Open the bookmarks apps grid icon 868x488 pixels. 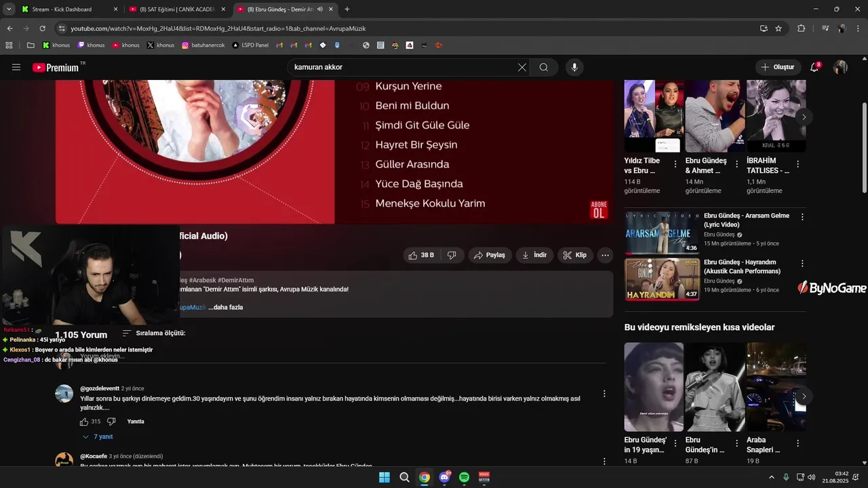[9, 45]
